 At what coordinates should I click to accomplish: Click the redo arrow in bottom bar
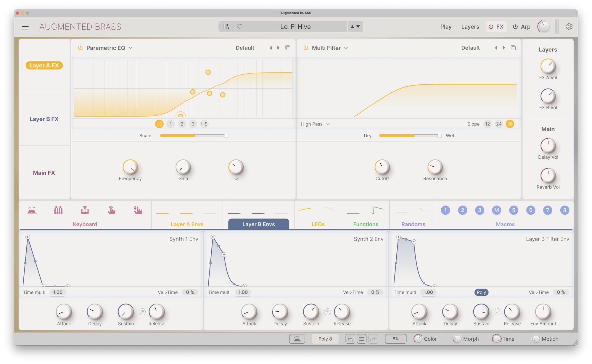[x=373, y=339]
